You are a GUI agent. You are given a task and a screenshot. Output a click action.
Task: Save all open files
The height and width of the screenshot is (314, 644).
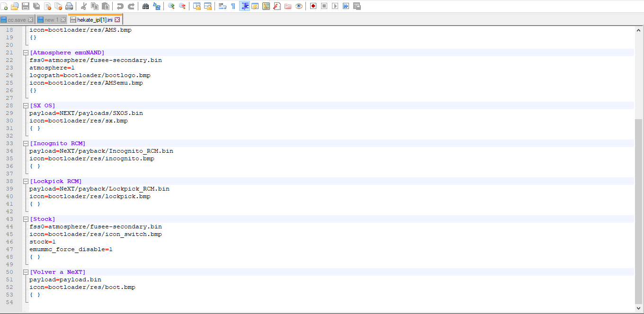pos(36,6)
